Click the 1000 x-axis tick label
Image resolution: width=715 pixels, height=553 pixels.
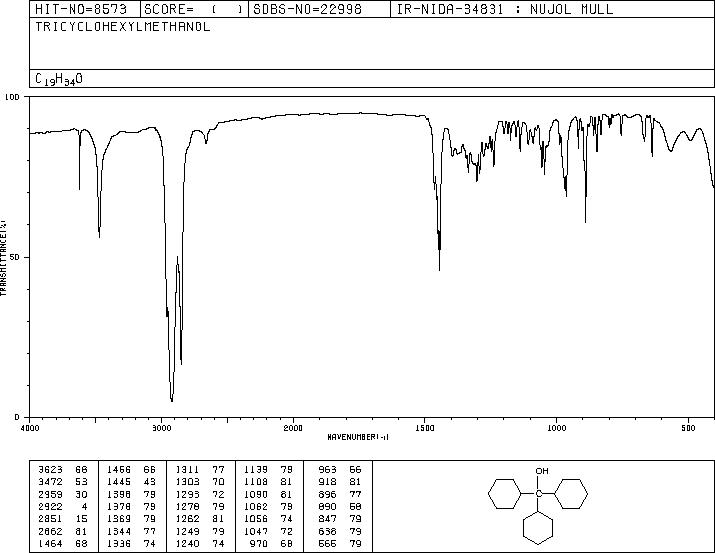(556, 428)
